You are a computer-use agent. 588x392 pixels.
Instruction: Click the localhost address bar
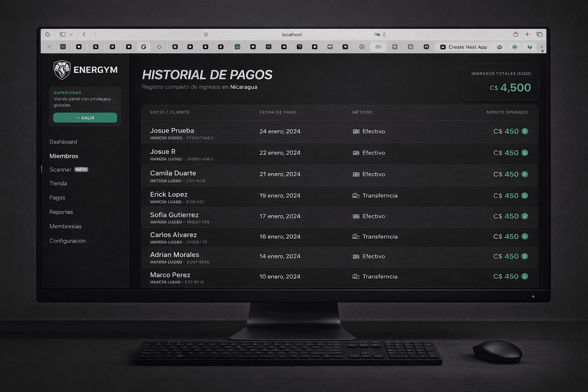point(292,34)
